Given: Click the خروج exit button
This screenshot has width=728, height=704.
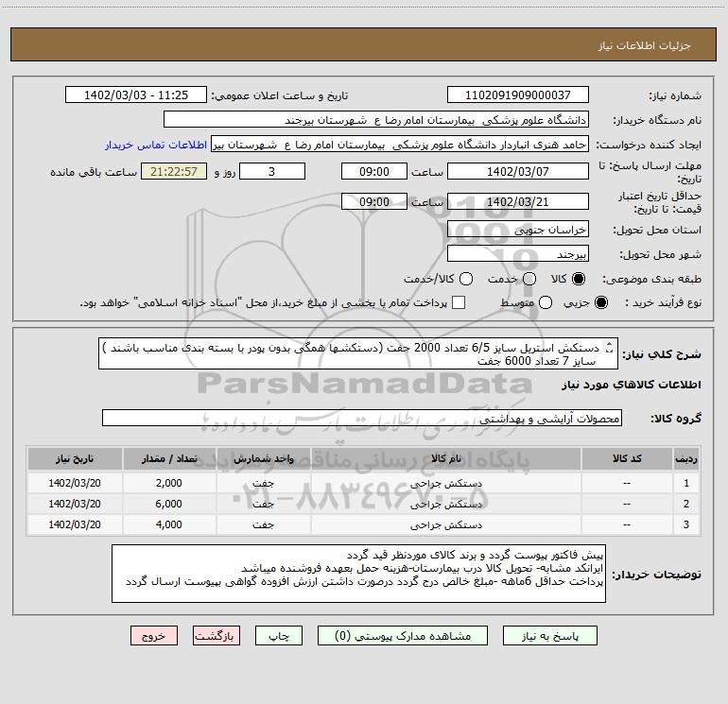Looking at the screenshot, I should (x=154, y=636).
